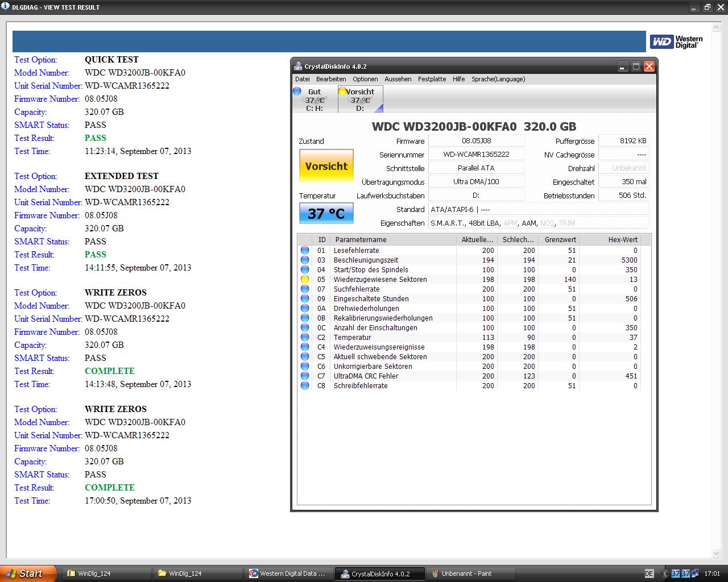Click the Puffergrösse field 8192 KB

point(624,141)
